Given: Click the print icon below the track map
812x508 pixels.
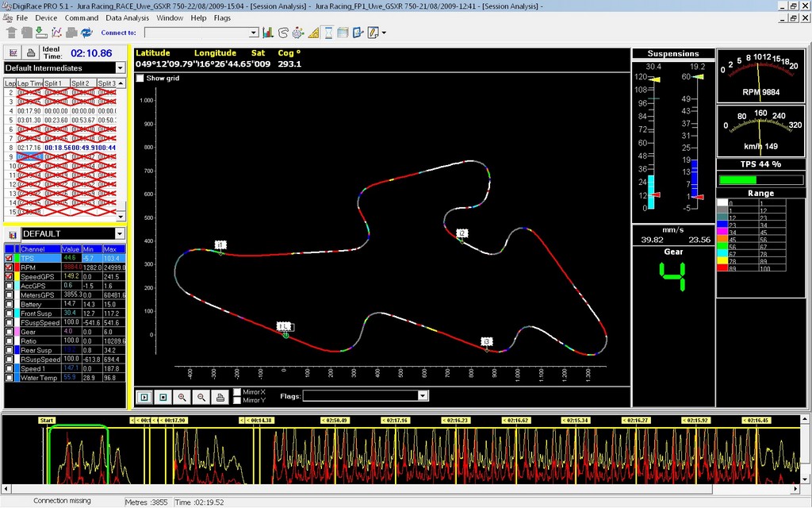Looking at the screenshot, I should [220, 397].
